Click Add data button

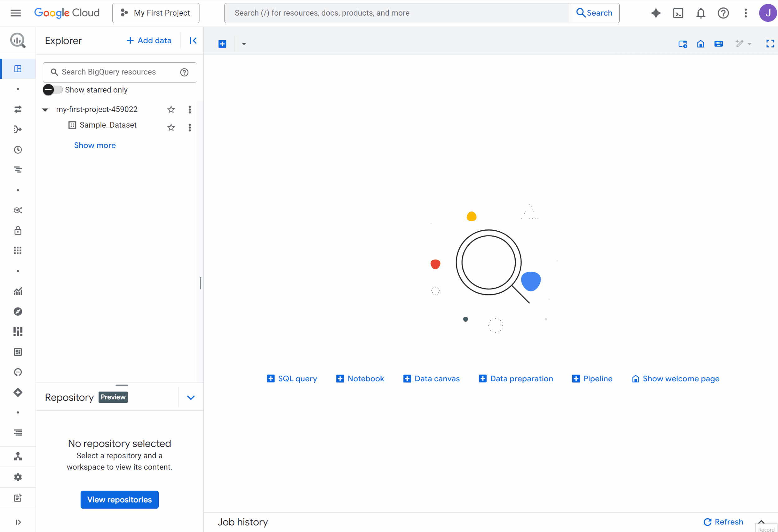149,40
